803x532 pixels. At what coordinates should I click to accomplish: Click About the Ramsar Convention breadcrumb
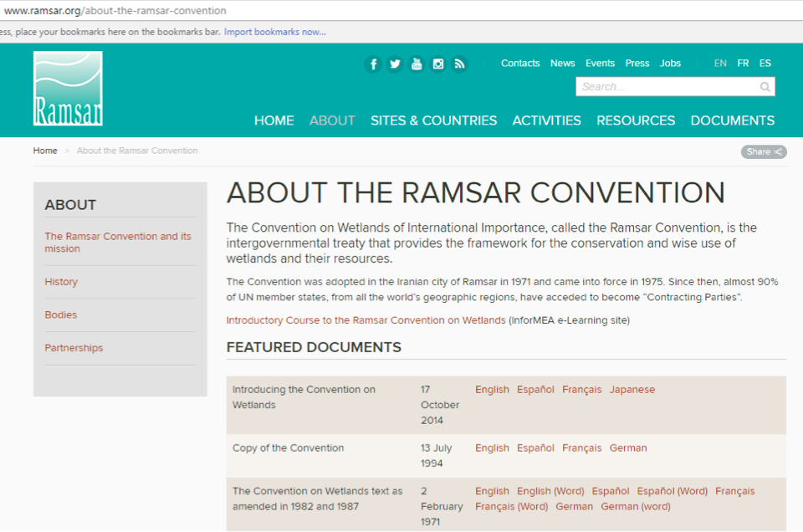pos(137,151)
